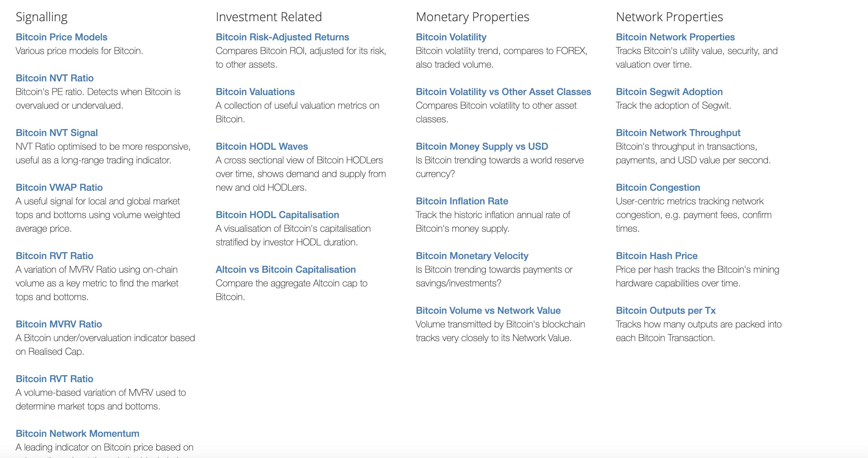
Task: Open the Bitcoin Inflation Rate link
Action: click(x=462, y=201)
